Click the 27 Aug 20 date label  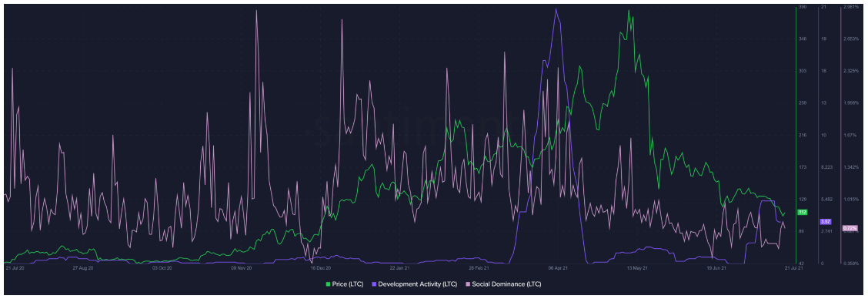click(x=83, y=267)
